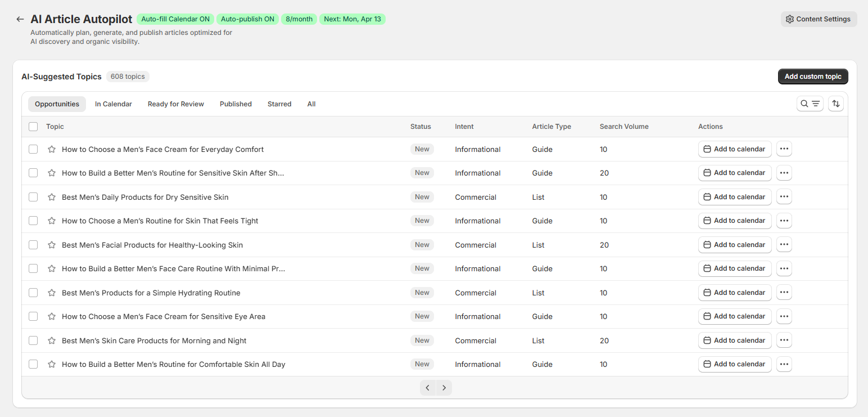Image resolution: width=868 pixels, height=417 pixels.
Task: Star the 'Best Men's Daily Products' topic
Action: 52,197
